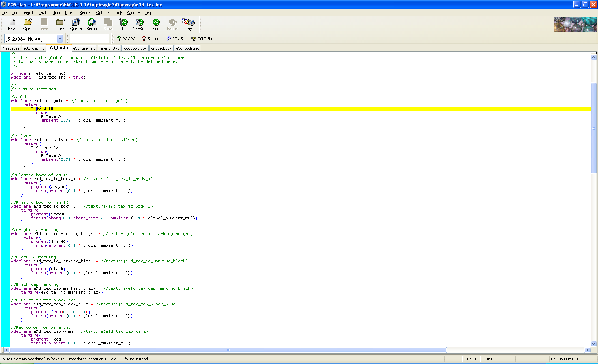Viewport: 598px width, 364px height.
Task: Select the e3d_tex.inc tab
Action: [x=59, y=48]
